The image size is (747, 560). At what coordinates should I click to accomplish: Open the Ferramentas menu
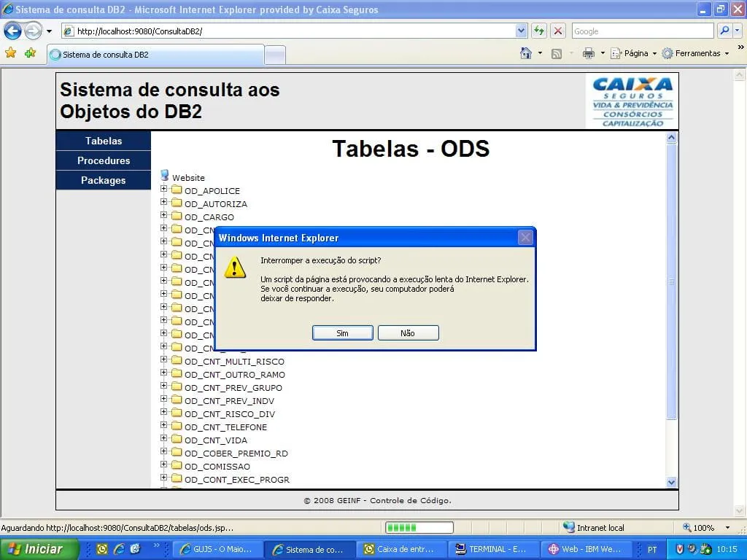click(696, 53)
